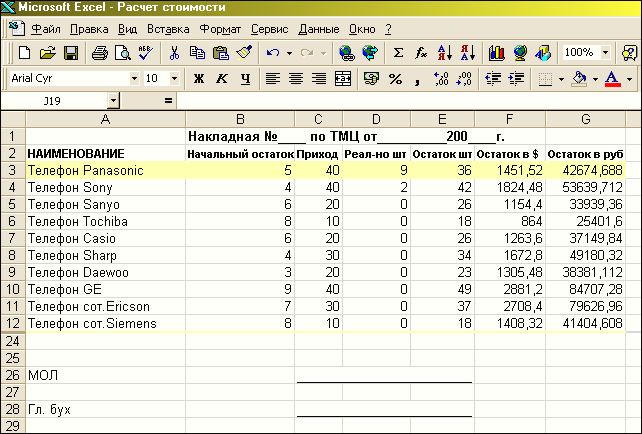Apply Currency style format icon

(371, 78)
